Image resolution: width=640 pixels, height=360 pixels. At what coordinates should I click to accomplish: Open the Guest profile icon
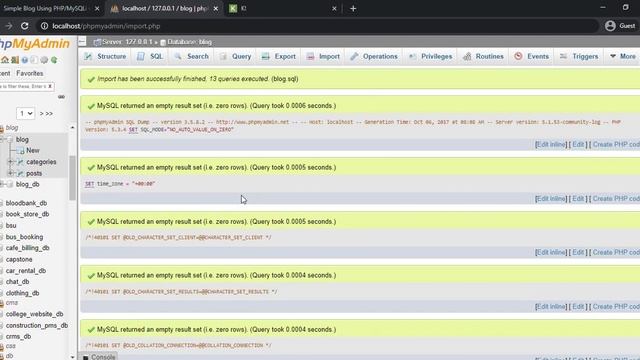point(610,26)
